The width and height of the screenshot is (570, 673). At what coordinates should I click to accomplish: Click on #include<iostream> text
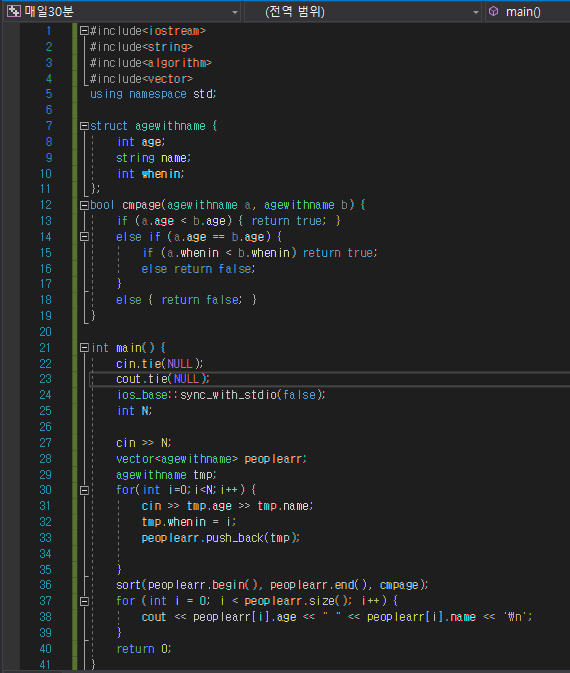point(148,31)
